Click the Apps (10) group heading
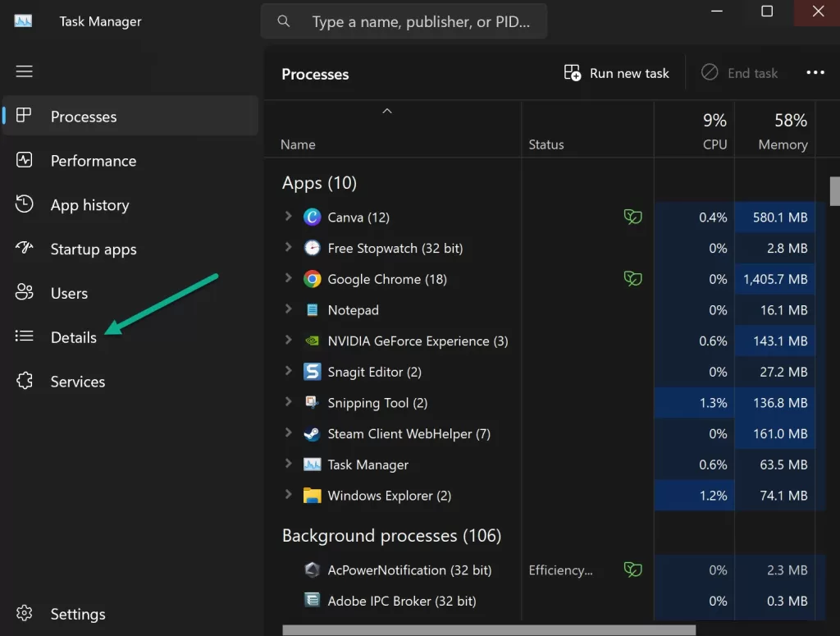 319,183
